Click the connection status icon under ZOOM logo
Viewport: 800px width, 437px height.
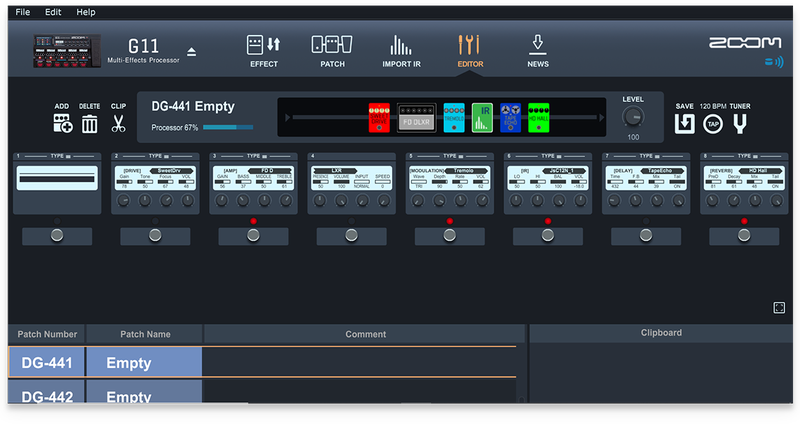click(774, 62)
